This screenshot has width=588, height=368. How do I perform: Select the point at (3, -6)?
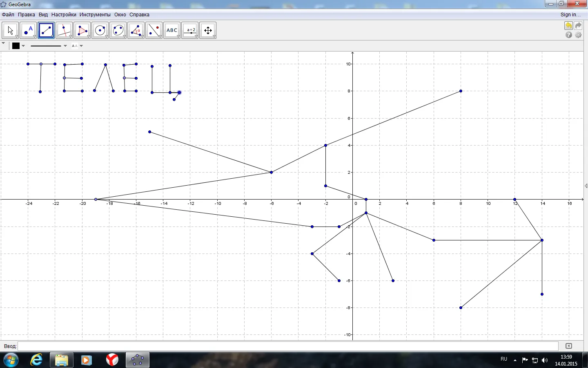[393, 281]
